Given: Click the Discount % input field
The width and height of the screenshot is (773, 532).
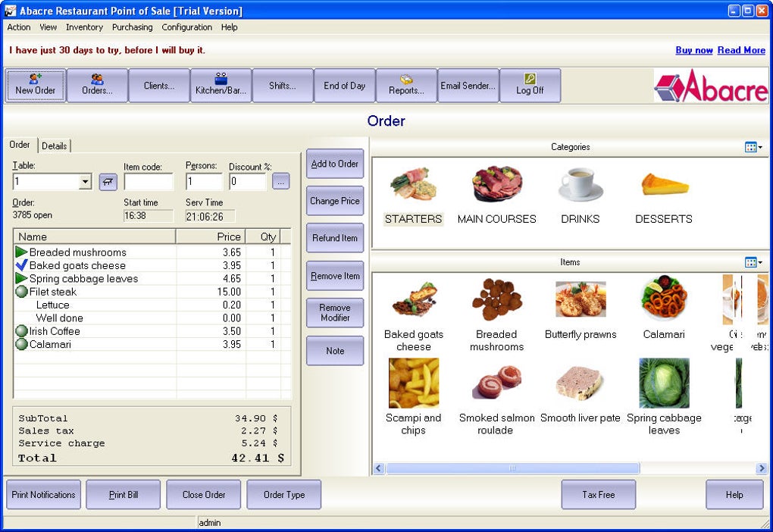Looking at the screenshot, I should pos(248,182).
